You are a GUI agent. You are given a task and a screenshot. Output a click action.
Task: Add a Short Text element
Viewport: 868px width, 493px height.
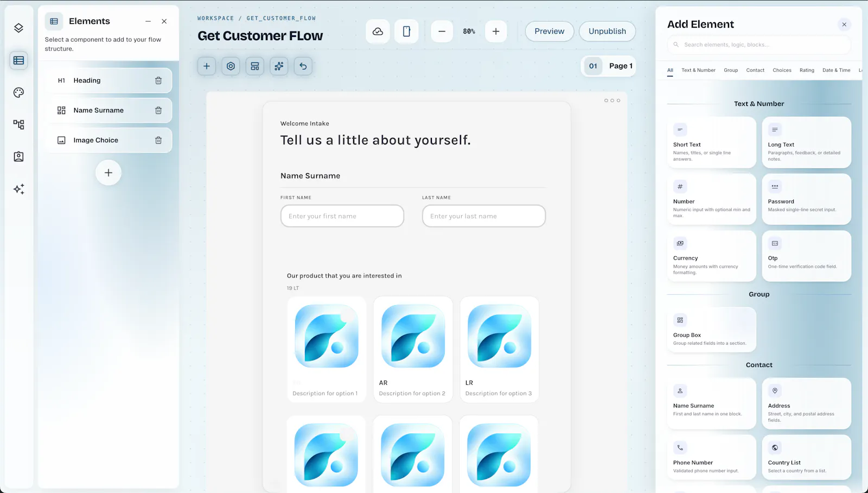pyautogui.click(x=712, y=142)
